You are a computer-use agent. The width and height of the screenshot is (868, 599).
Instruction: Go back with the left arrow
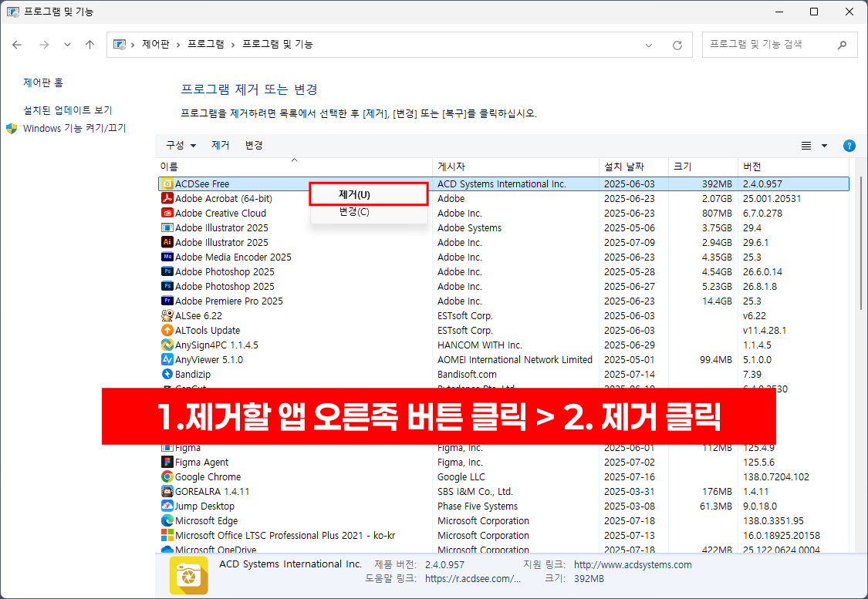(x=17, y=45)
